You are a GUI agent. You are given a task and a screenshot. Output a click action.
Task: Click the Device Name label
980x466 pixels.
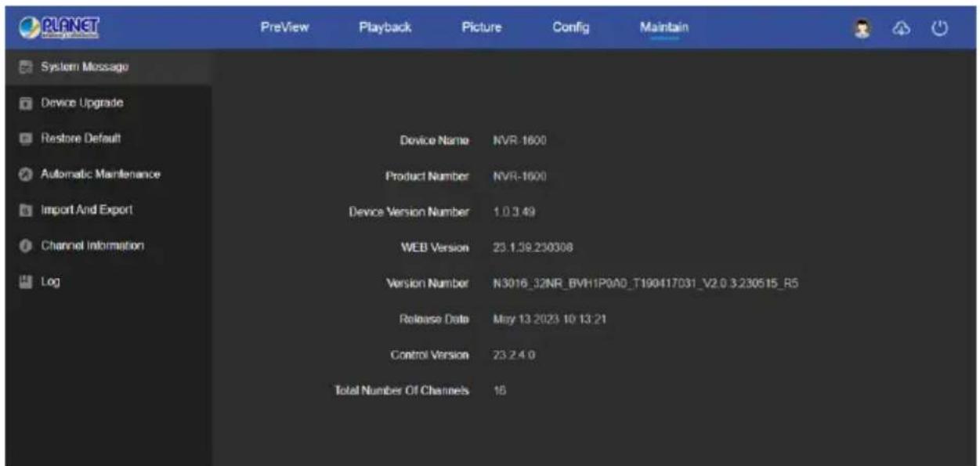pos(434,141)
